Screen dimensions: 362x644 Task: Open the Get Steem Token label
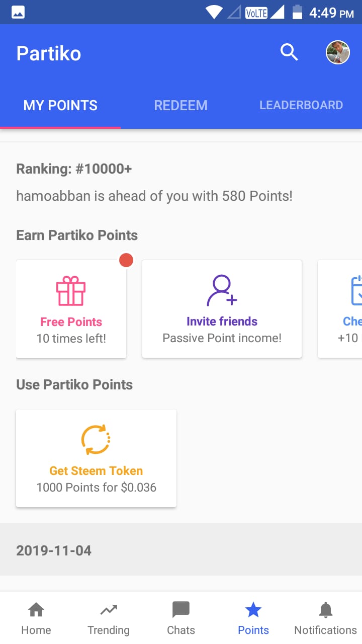click(x=96, y=471)
